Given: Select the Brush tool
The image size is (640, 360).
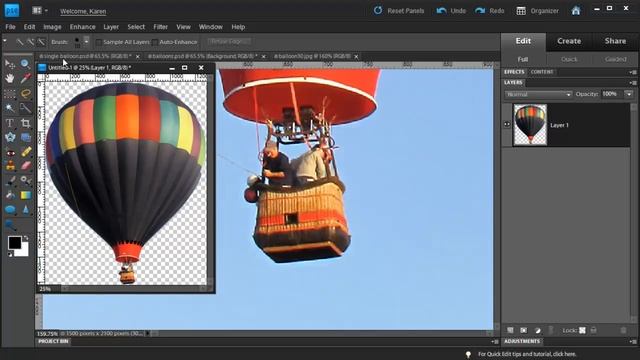Looking at the screenshot, I should [10, 181].
